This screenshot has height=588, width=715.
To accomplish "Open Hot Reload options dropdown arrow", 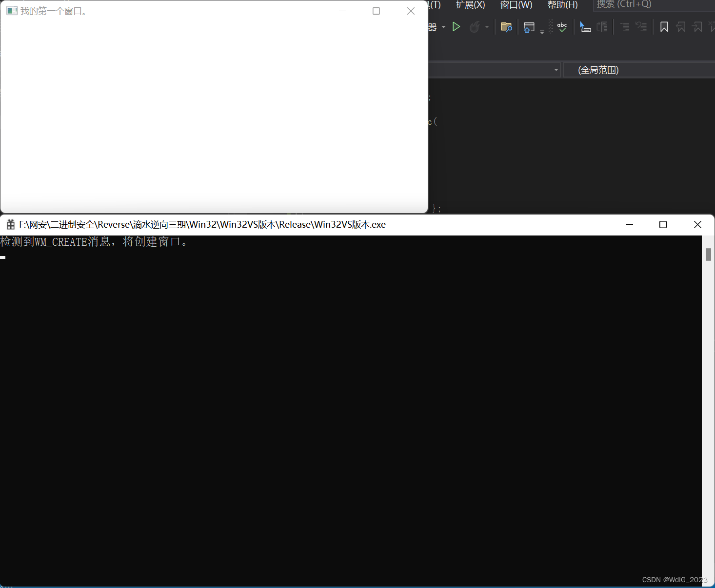I will tap(487, 27).
